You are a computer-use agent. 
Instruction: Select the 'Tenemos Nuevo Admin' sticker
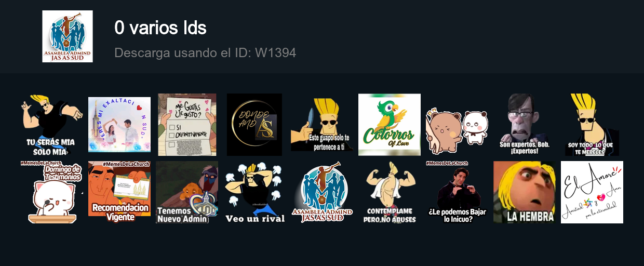click(x=187, y=192)
